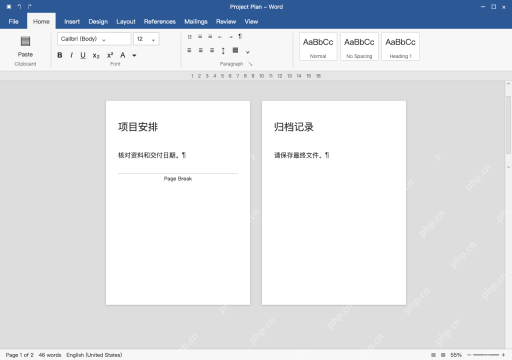Image resolution: width=512 pixels, height=360 pixels.
Task: Click the horizontal ruler at mark 8
Action: [245, 76]
